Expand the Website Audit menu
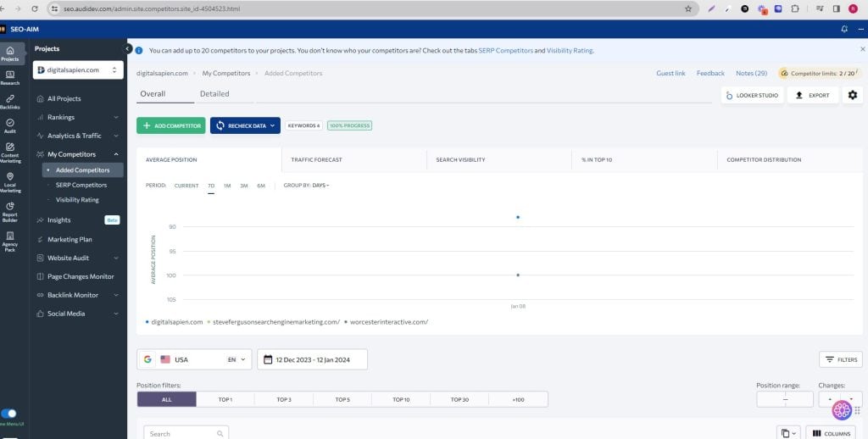Image resolution: width=868 pixels, height=439 pixels. (77, 258)
